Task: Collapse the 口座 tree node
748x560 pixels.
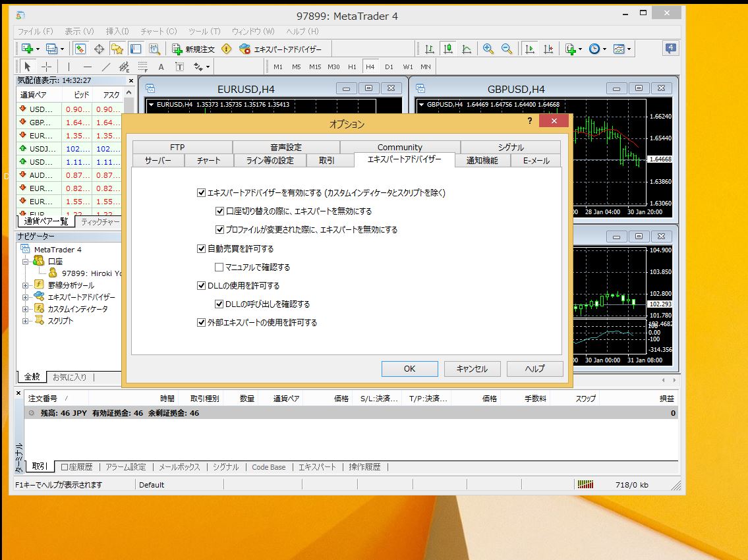Action: tap(25, 262)
